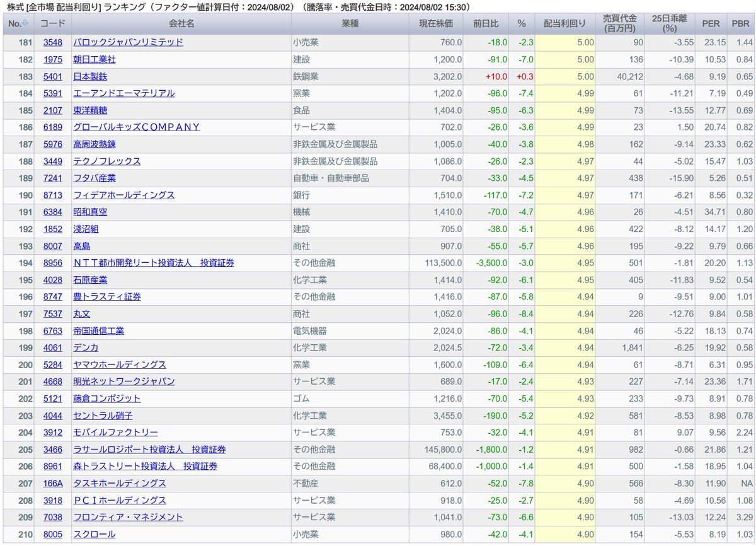
Task: Open フィデアホールディングス company link
Action: 124,195
